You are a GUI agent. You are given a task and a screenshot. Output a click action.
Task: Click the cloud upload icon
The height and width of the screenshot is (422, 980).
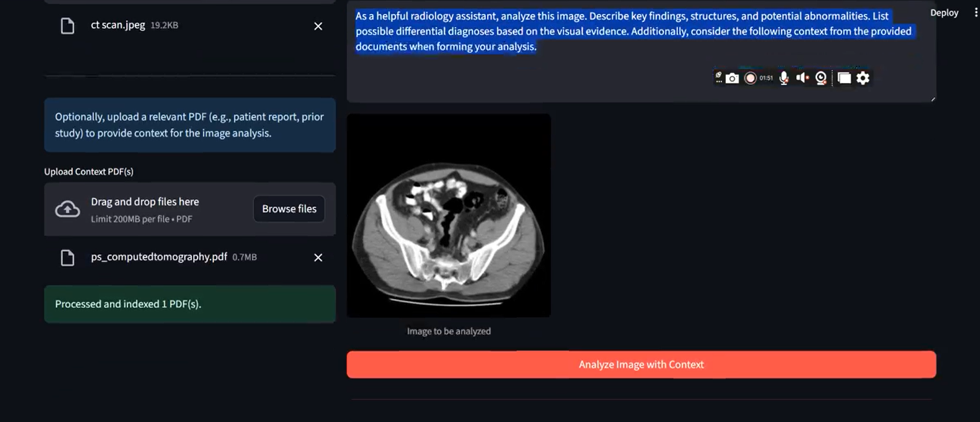click(67, 209)
